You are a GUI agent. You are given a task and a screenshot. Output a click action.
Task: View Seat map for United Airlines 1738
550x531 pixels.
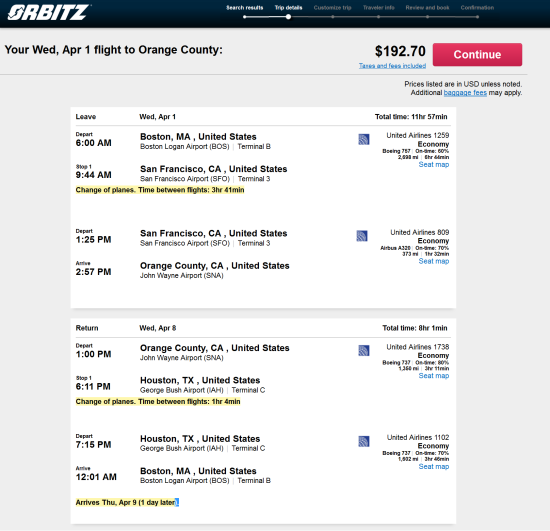(x=434, y=376)
